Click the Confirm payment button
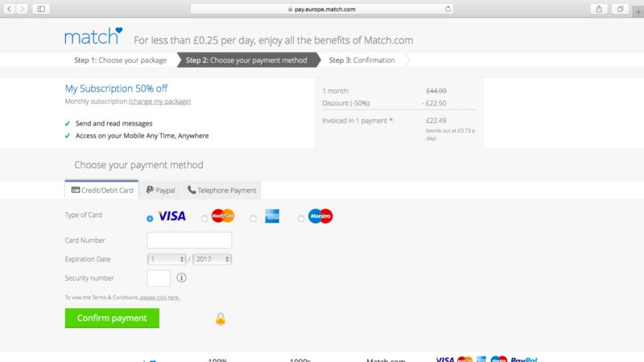644x362 pixels. 112,318
